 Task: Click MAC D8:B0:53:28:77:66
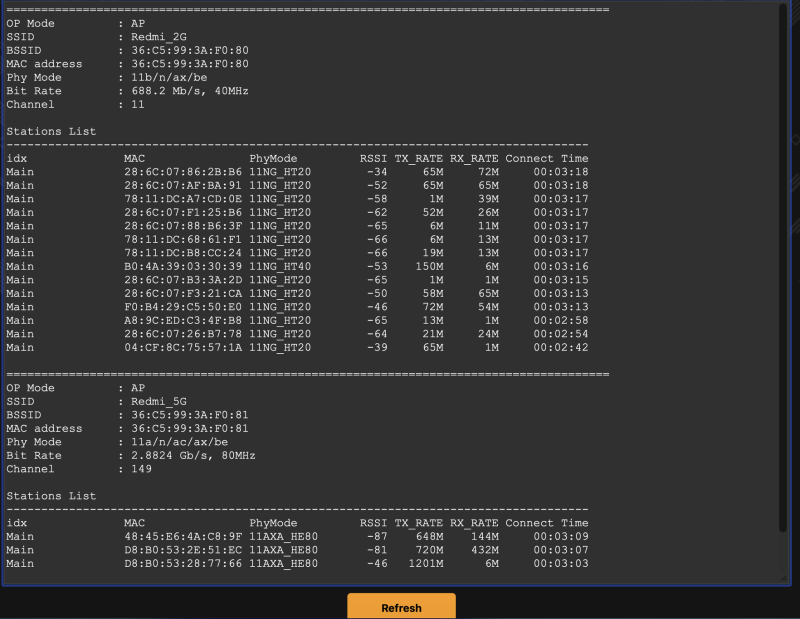[x=183, y=564]
